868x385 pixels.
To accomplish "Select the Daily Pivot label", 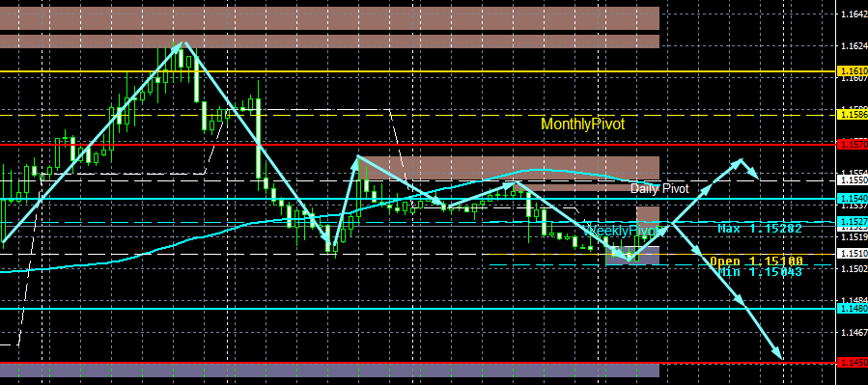I will [659, 188].
